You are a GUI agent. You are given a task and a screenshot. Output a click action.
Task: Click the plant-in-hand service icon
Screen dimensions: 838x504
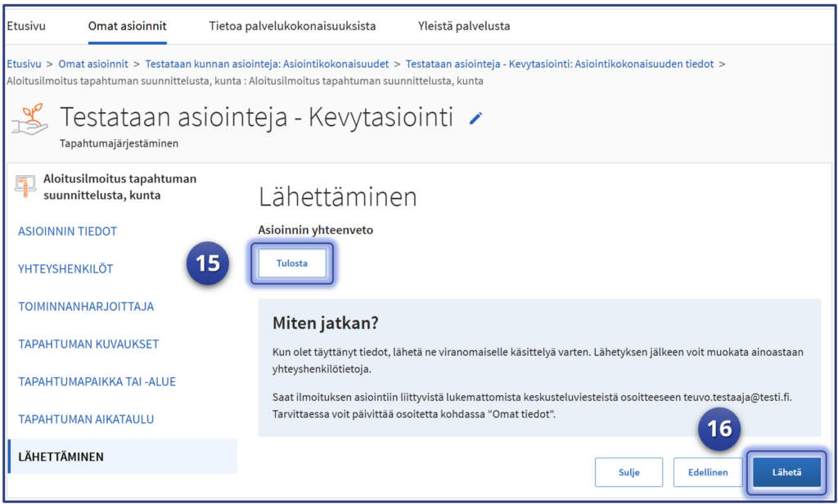pos(29,120)
